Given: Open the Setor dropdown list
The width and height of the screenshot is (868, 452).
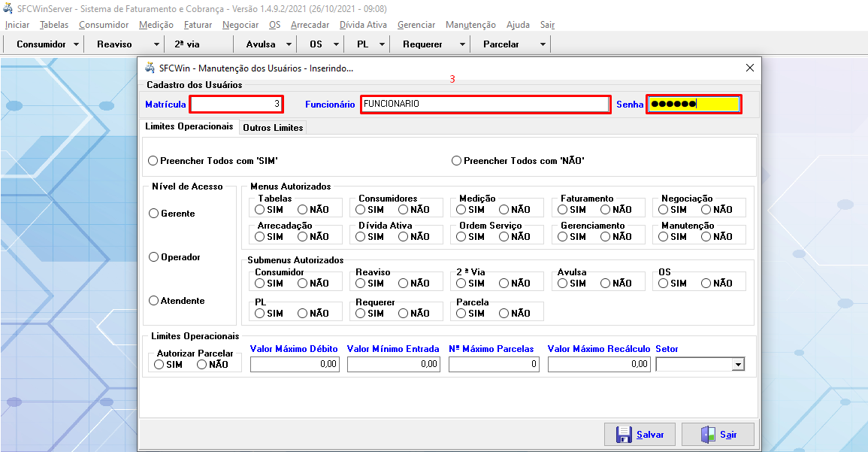Looking at the screenshot, I should [x=738, y=365].
